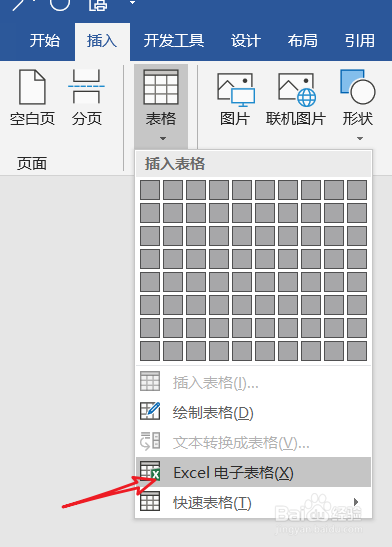Insert a page break with 分页 icon

click(86, 86)
